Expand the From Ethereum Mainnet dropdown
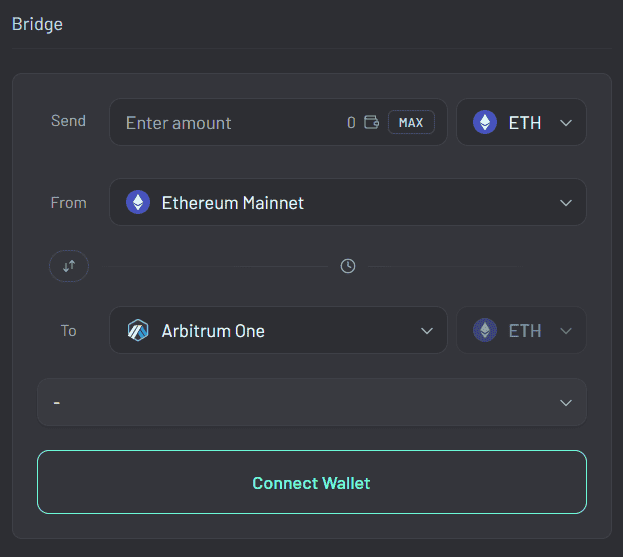 point(348,202)
